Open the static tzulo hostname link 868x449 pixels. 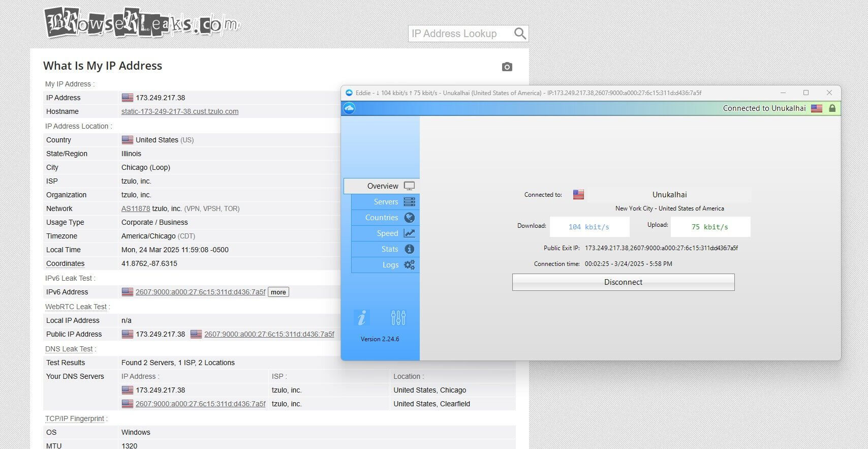(180, 111)
